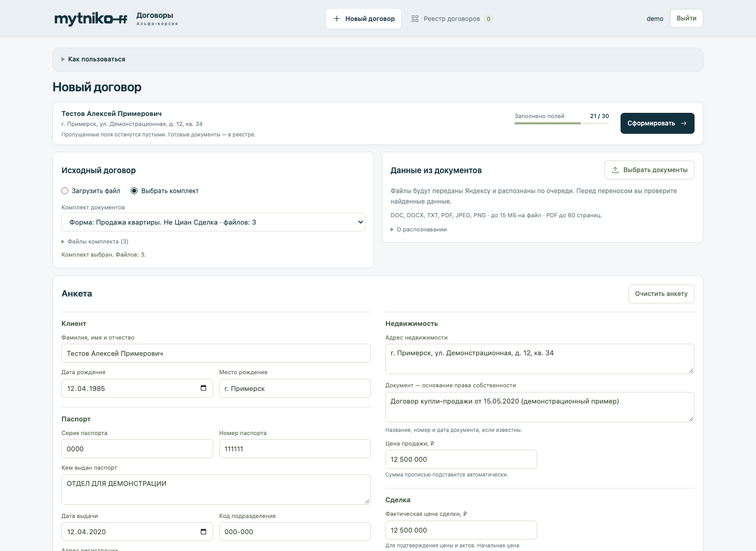This screenshot has width=756, height=551.
Task: Click the Фамилия, имя и отчество field
Action: (216, 353)
